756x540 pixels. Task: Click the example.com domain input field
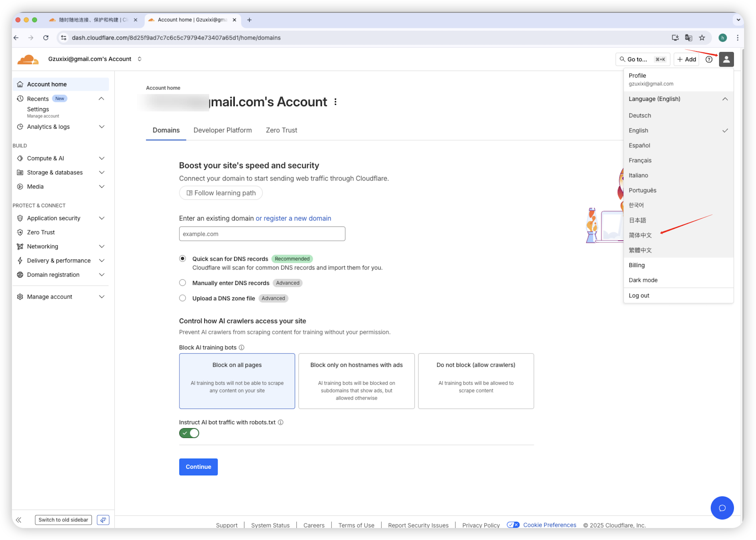point(262,234)
